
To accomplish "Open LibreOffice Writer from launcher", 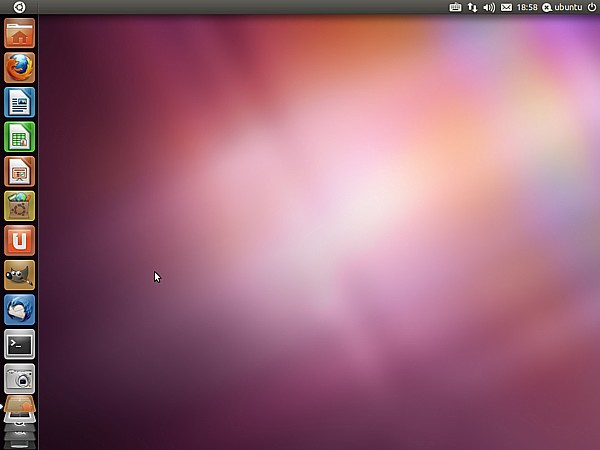I will [20, 102].
